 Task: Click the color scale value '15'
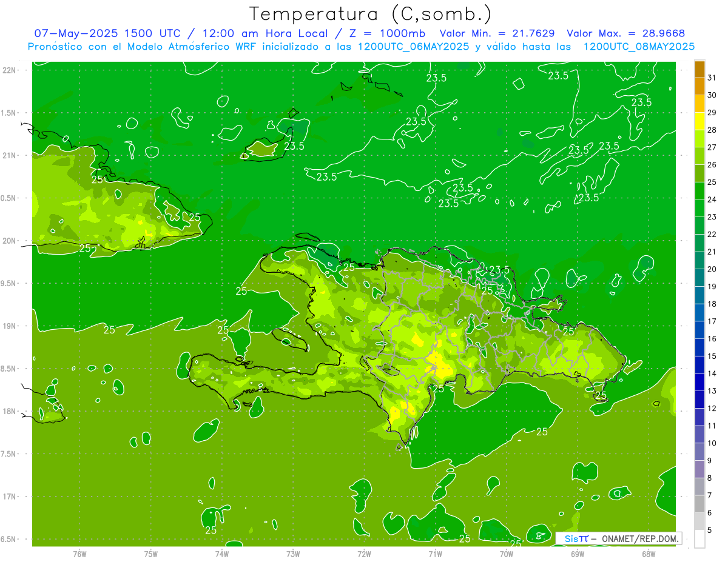click(712, 356)
